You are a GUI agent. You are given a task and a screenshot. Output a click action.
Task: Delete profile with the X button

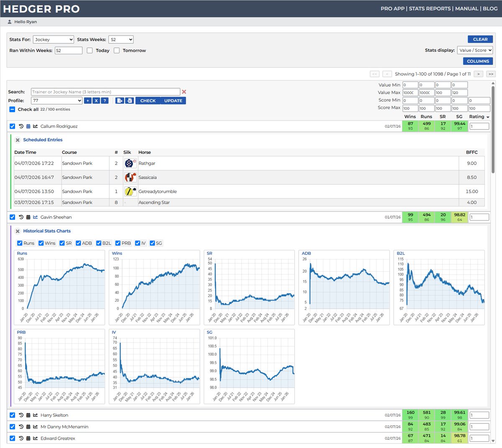click(96, 101)
